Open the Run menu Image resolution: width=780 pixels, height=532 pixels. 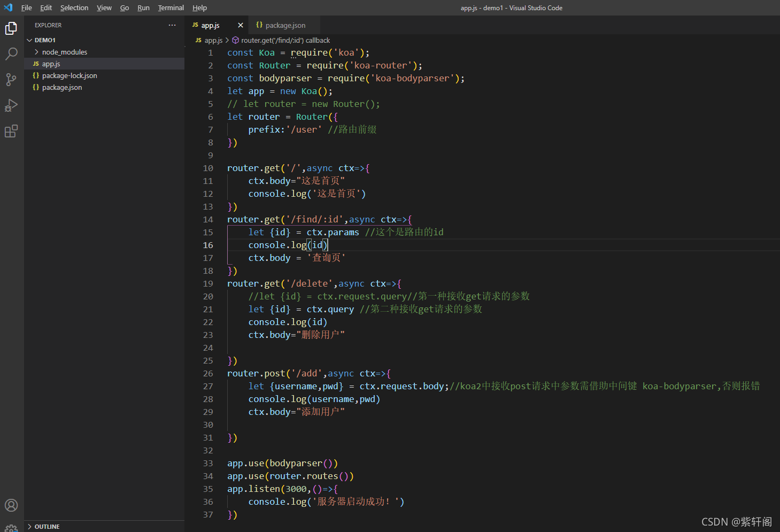point(143,7)
